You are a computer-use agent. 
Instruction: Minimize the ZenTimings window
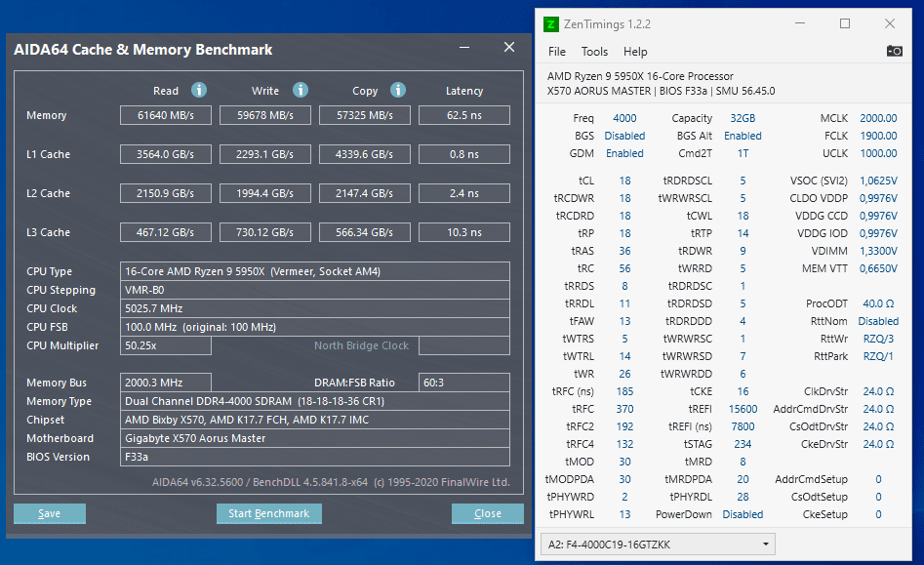click(800, 23)
